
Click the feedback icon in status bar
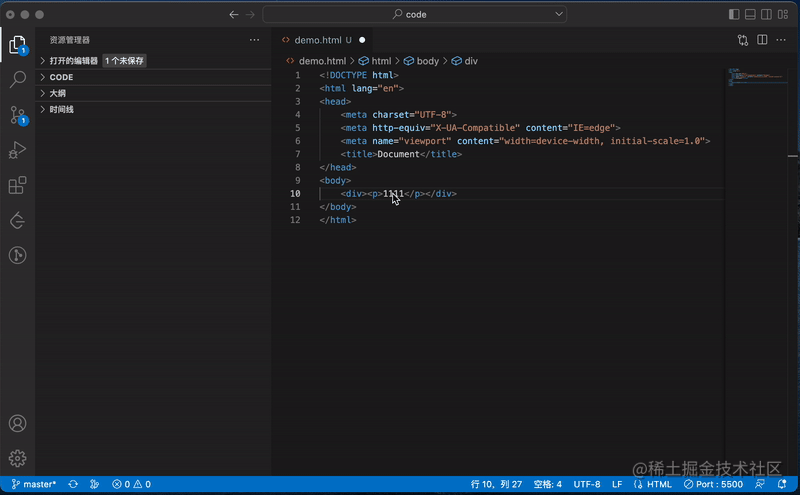[760, 484]
